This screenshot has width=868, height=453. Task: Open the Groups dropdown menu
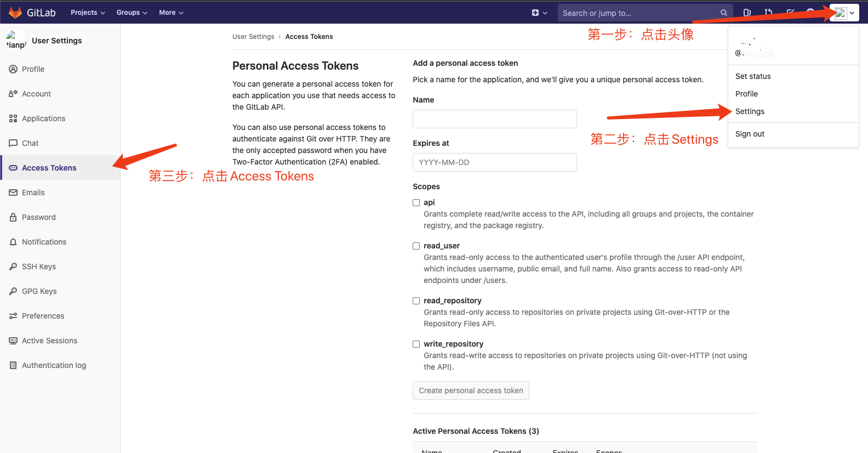132,13
